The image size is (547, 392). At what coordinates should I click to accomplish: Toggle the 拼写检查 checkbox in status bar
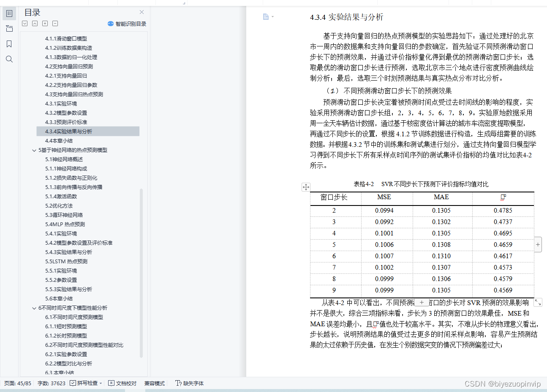click(73, 383)
